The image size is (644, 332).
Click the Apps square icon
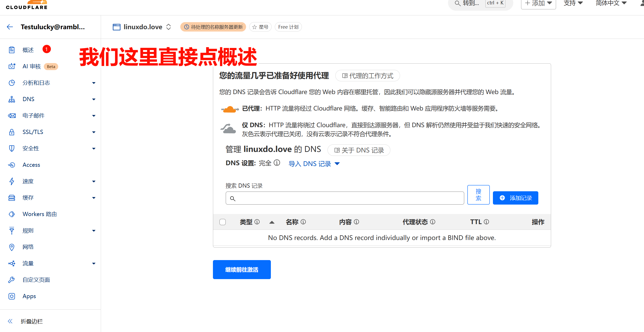coord(12,296)
